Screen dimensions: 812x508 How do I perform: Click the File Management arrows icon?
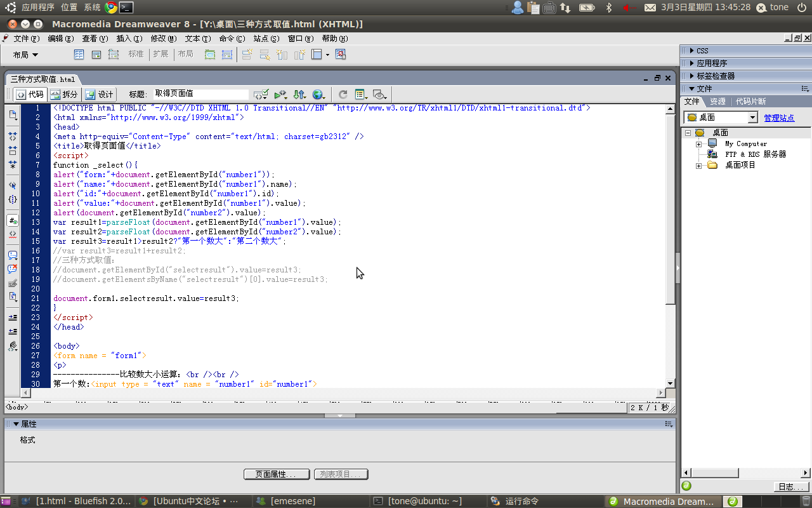(x=299, y=95)
